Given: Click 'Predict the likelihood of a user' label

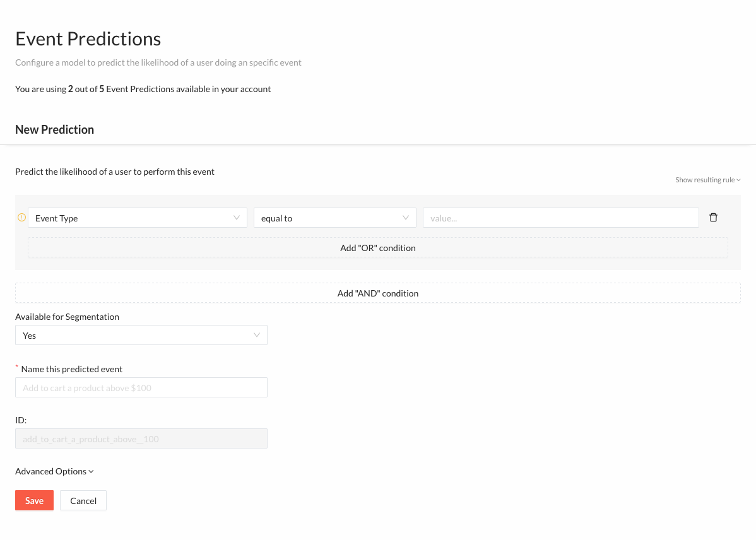Looking at the screenshot, I should [x=115, y=172].
